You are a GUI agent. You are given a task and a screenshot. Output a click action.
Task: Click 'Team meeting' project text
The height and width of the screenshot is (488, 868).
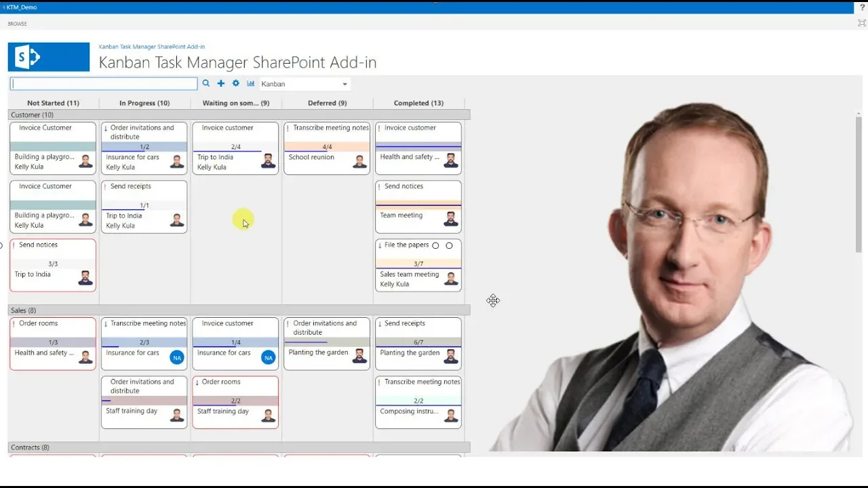pyautogui.click(x=401, y=216)
